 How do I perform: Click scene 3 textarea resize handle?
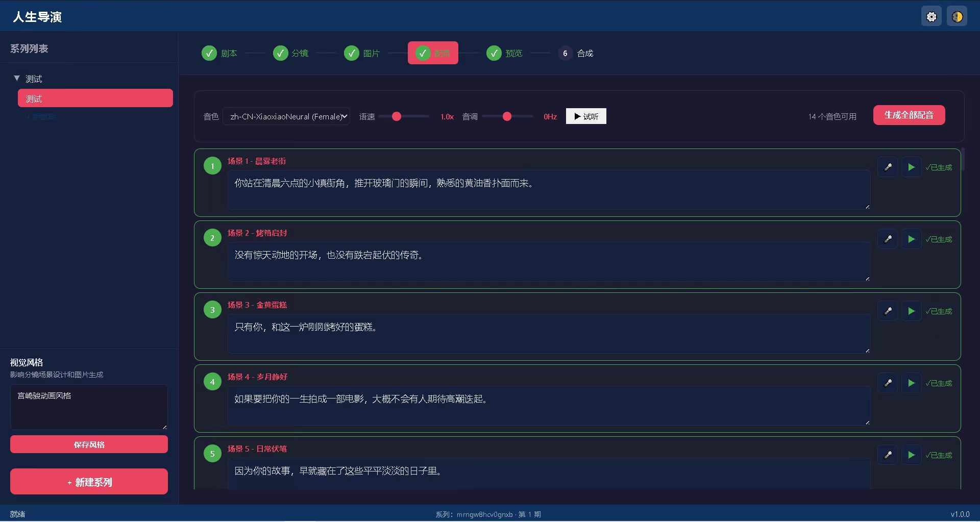(867, 351)
